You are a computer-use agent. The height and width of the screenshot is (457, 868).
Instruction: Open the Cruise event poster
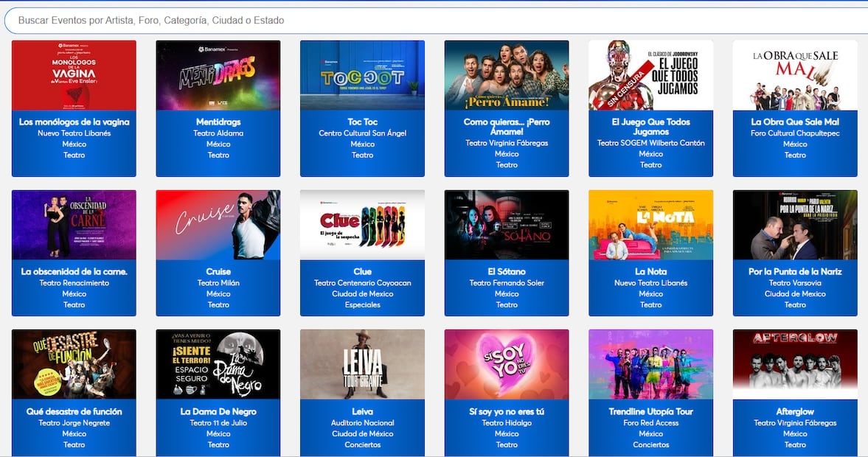click(x=218, y=225)
